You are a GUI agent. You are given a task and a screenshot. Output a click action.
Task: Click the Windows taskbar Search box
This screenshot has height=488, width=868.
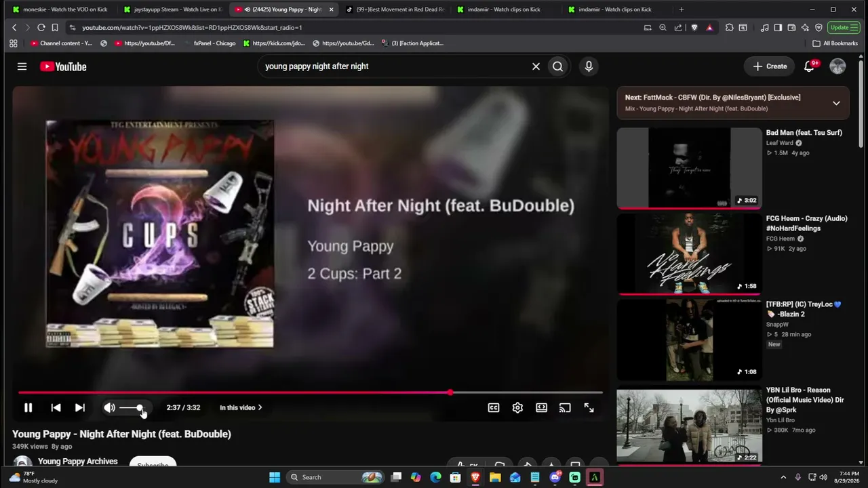[x=336, y=477]
